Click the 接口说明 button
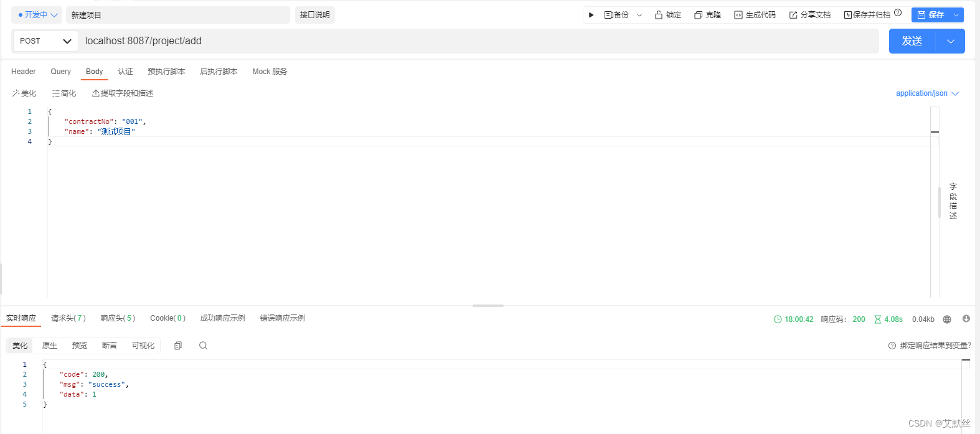The image size is (980, 434). 315,15
